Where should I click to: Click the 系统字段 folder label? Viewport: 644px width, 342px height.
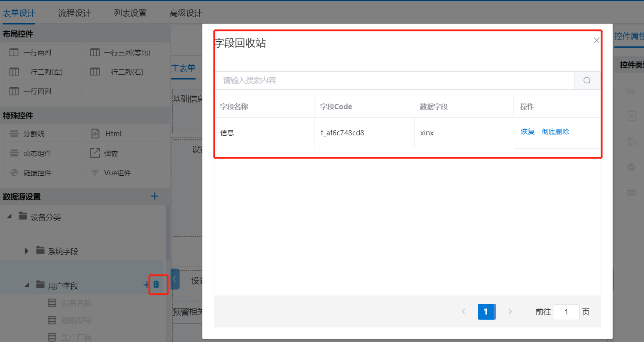[x=63, y=251]
